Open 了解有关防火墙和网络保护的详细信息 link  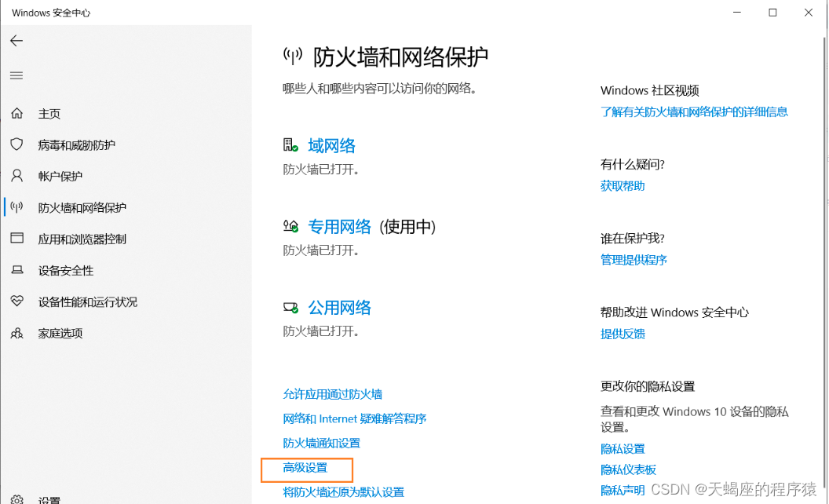694,111
